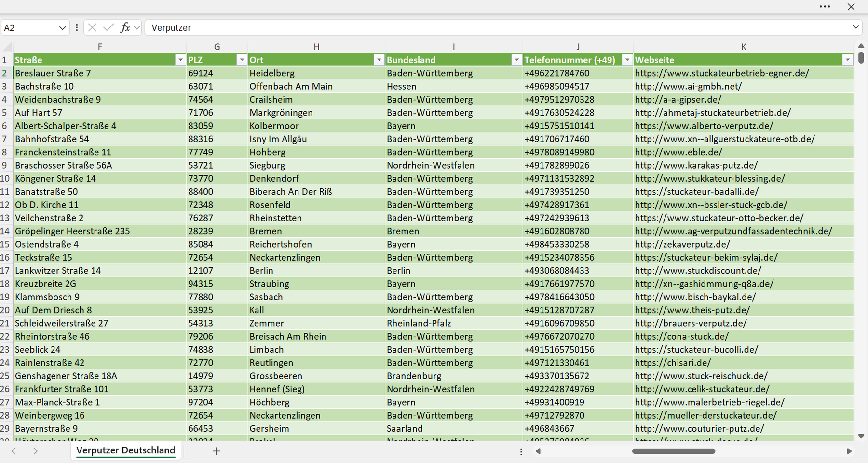Open the Straße column filter dropdown
The width and height of the screenshot is (868, 463).
180,60
